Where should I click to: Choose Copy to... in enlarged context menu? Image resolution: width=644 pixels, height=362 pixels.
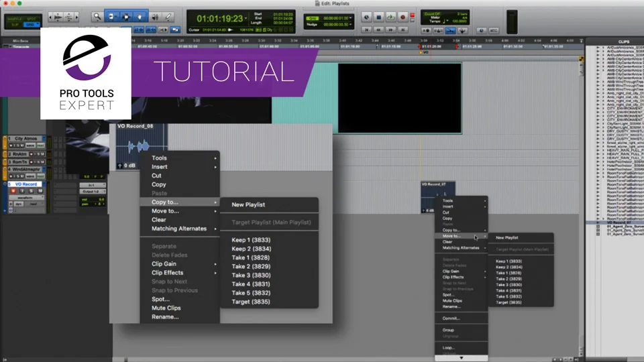pos(180,202)
